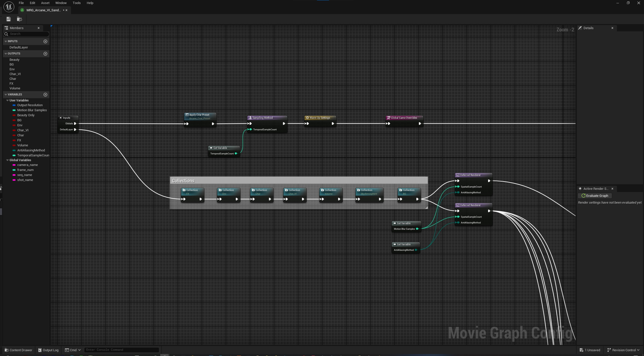Open the Asset menu
The height and width of the screenshot is (356, 644).
coord(45,3)
